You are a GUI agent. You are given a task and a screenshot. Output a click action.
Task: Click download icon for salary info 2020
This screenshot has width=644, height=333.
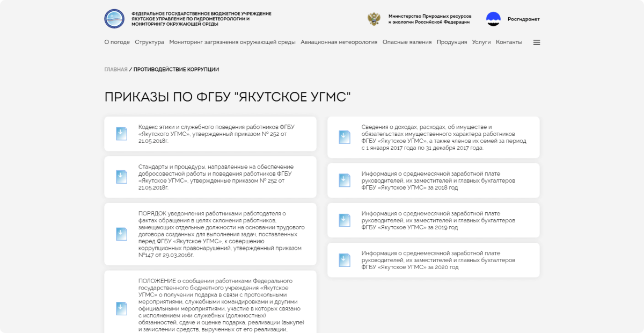pos(345,260)
